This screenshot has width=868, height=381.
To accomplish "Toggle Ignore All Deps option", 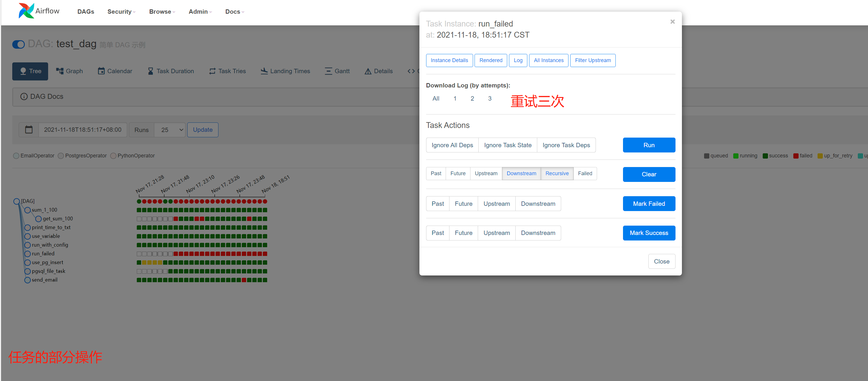I will (x=452, y=145).
